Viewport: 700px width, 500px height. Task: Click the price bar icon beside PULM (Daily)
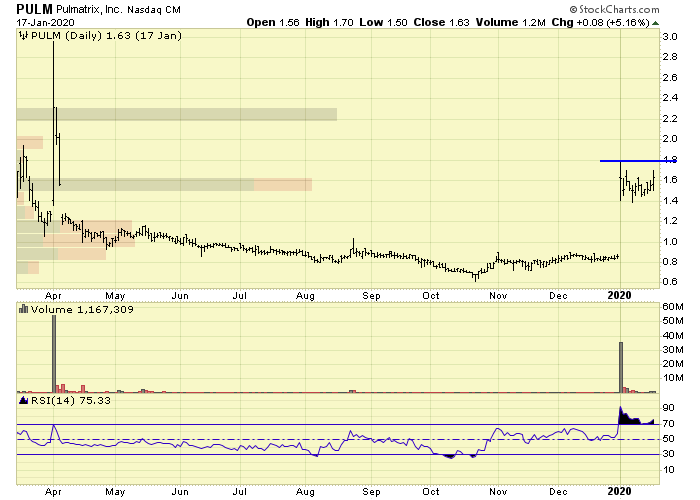[x=24, y=35]
